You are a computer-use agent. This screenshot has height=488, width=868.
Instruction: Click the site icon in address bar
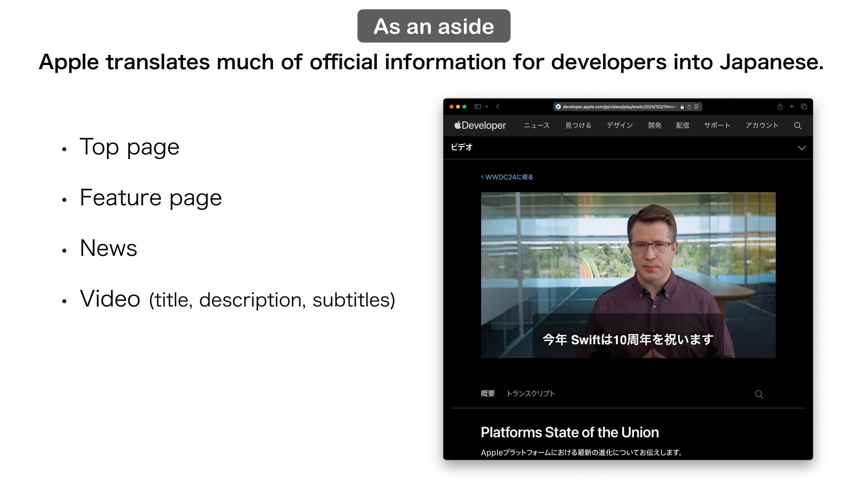558,107
